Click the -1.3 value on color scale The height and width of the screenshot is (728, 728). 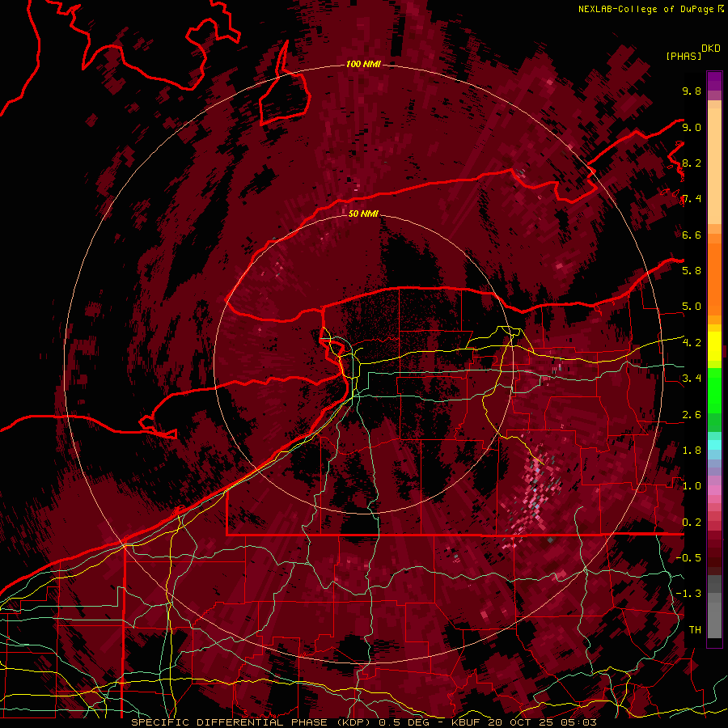[688, 594]
